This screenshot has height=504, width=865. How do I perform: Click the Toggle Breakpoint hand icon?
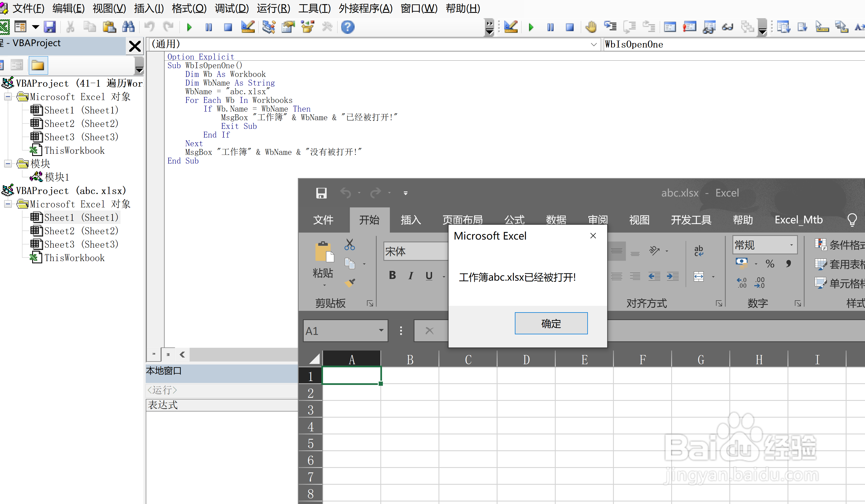tap(591, 27)
